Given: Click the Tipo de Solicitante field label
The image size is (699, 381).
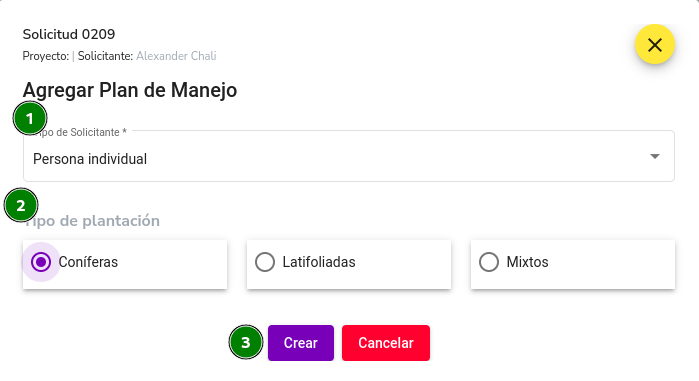Looking at the screenshot, I should tap(80, 132).
